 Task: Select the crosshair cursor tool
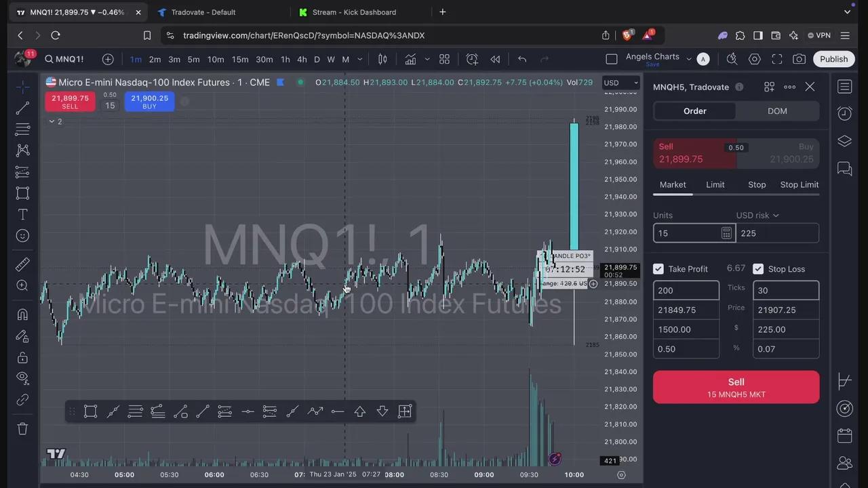pos(22,87)
